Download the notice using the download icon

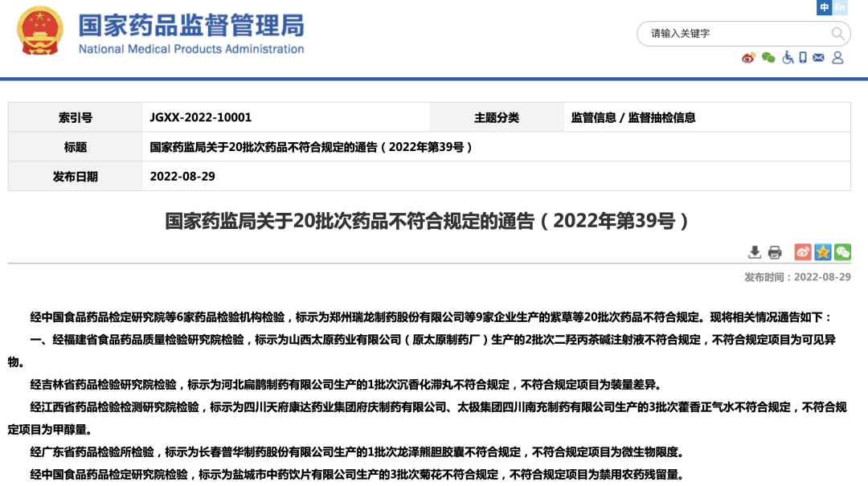[755, 252]
